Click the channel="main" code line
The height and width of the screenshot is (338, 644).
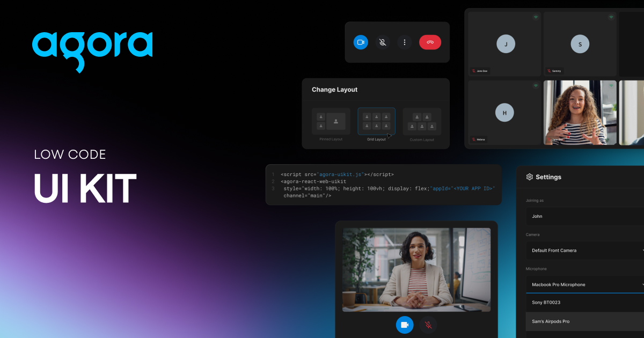pyautogui.click(x=308, y=195)
